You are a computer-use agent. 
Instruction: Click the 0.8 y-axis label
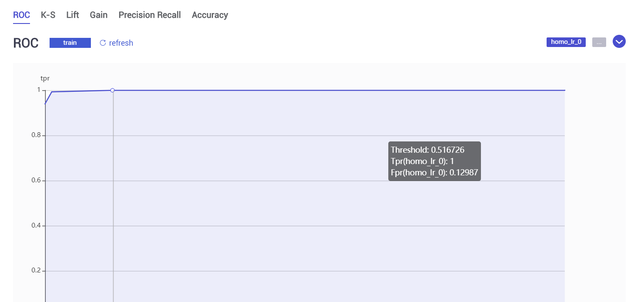[36, 135]
